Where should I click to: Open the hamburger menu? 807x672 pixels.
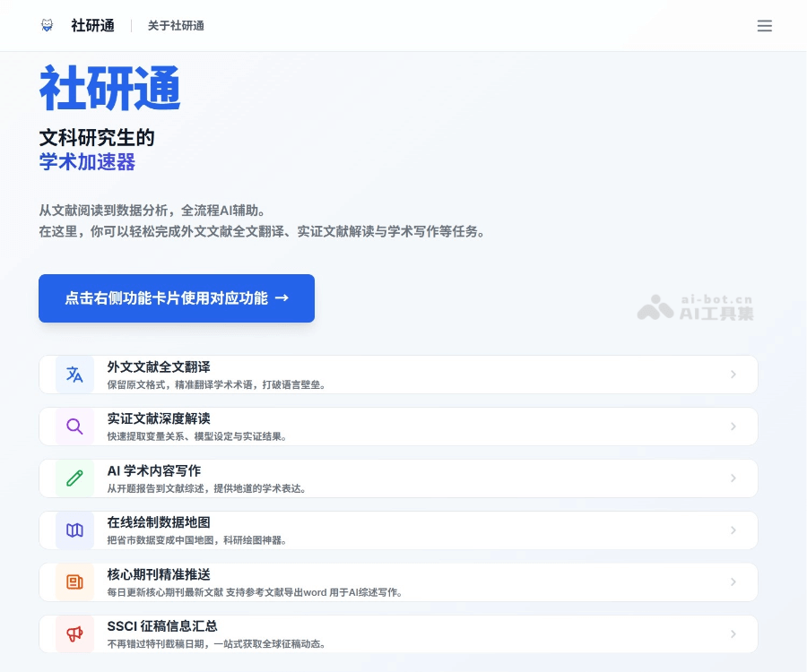(x=764, y=25)
